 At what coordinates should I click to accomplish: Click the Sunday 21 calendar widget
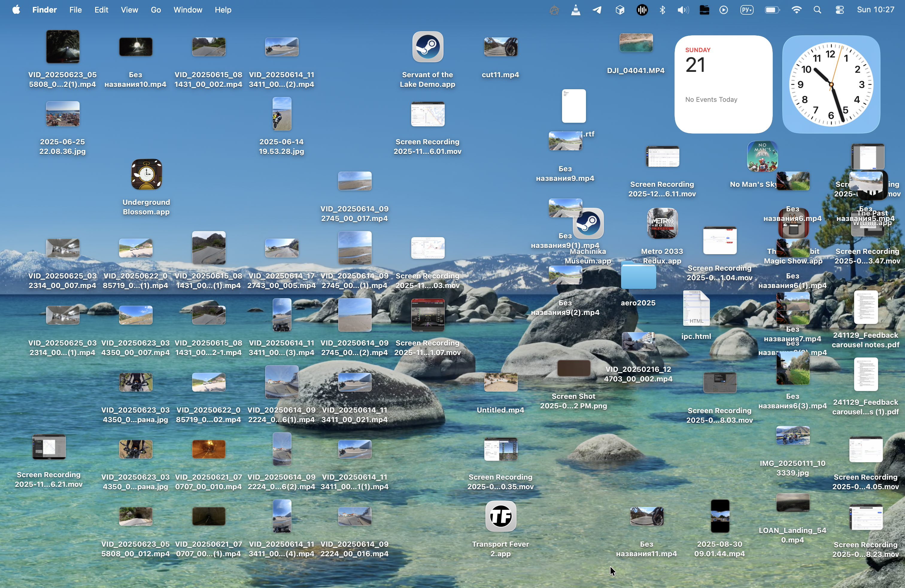[x=723, y=84]
